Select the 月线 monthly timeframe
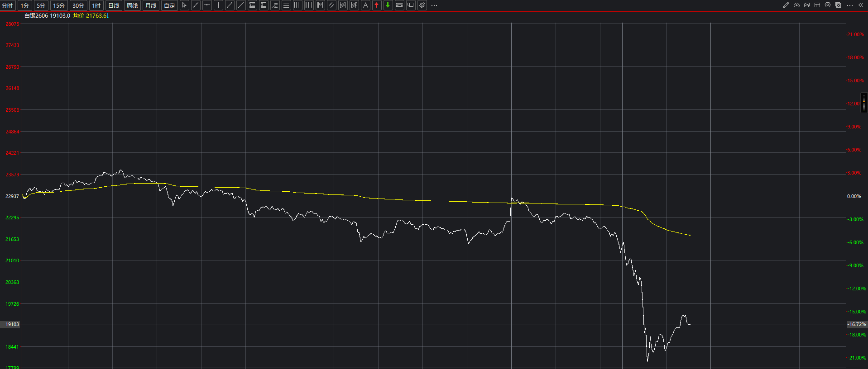 coord(151,5)
